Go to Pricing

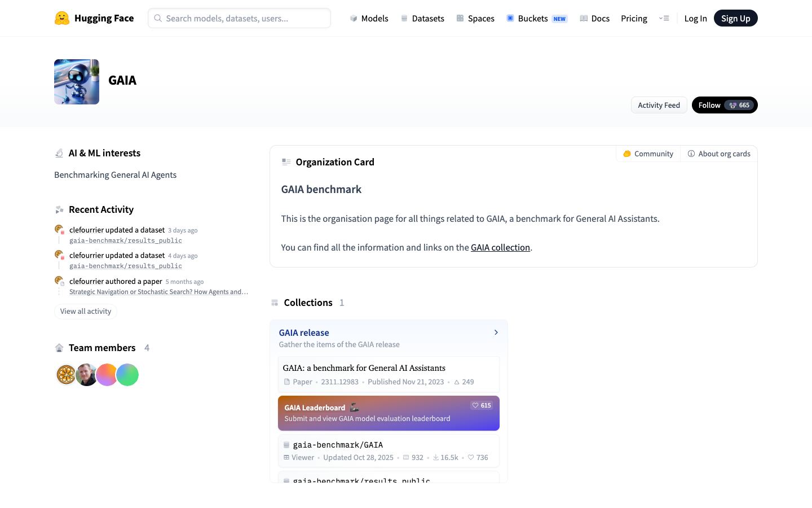click(634, 18)
